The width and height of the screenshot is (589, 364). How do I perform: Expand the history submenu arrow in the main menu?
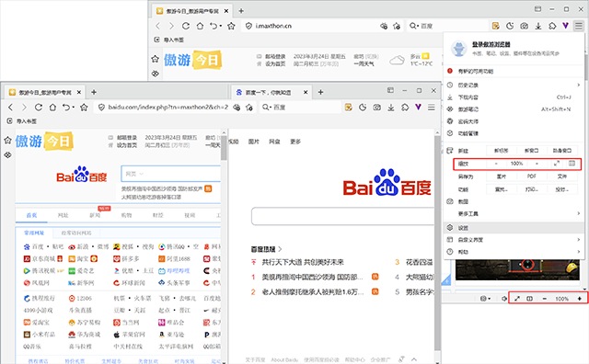point(579,85)
